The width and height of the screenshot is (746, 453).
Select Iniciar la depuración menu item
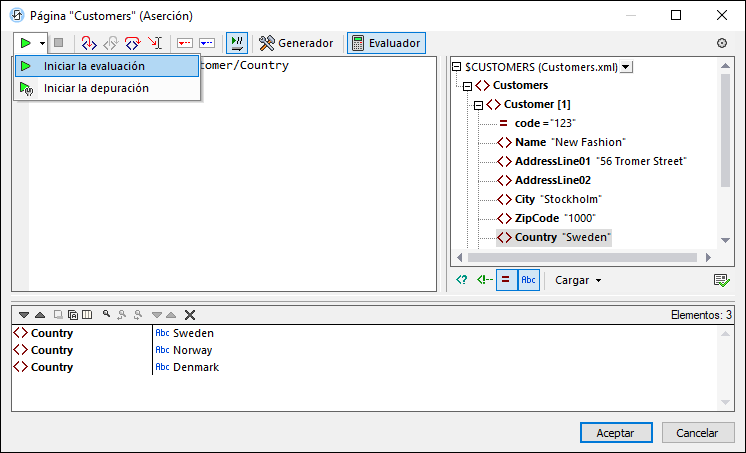click(x=96, y=88)
